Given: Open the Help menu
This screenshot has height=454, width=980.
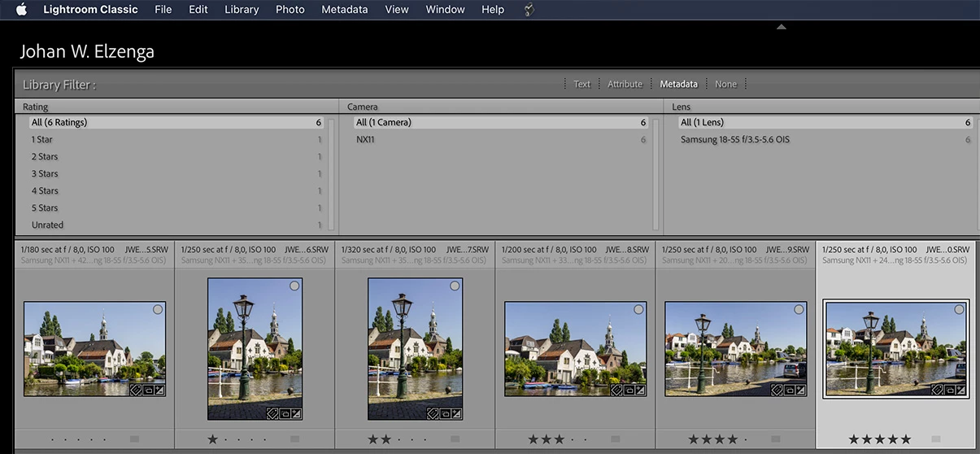Looking at the screenshot, I should tap(493, 10).
